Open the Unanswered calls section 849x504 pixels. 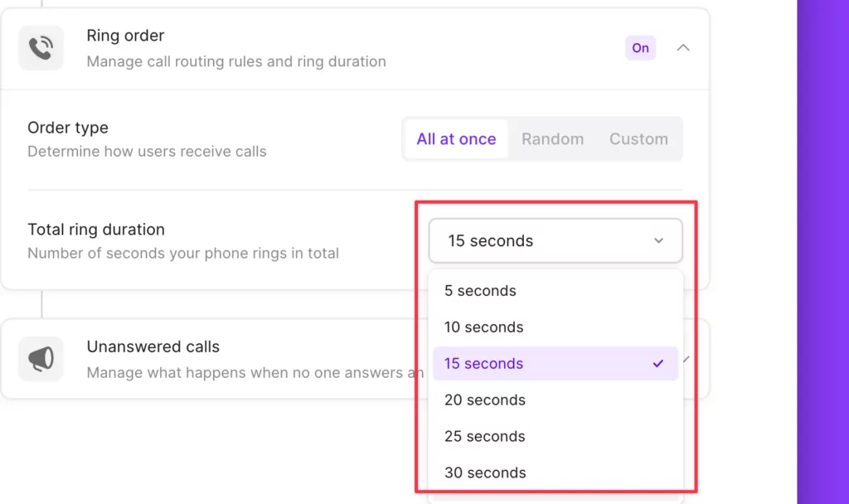click(x=153, y=347)
